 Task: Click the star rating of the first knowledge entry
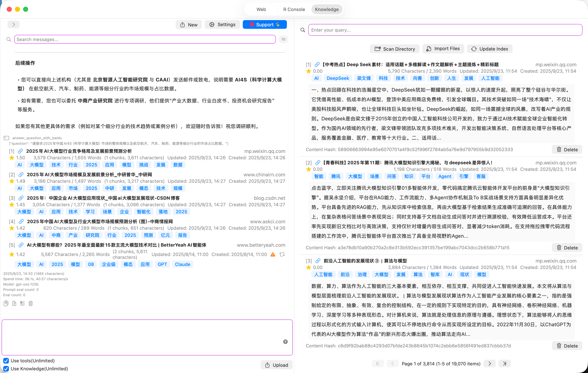click(309, 71)
